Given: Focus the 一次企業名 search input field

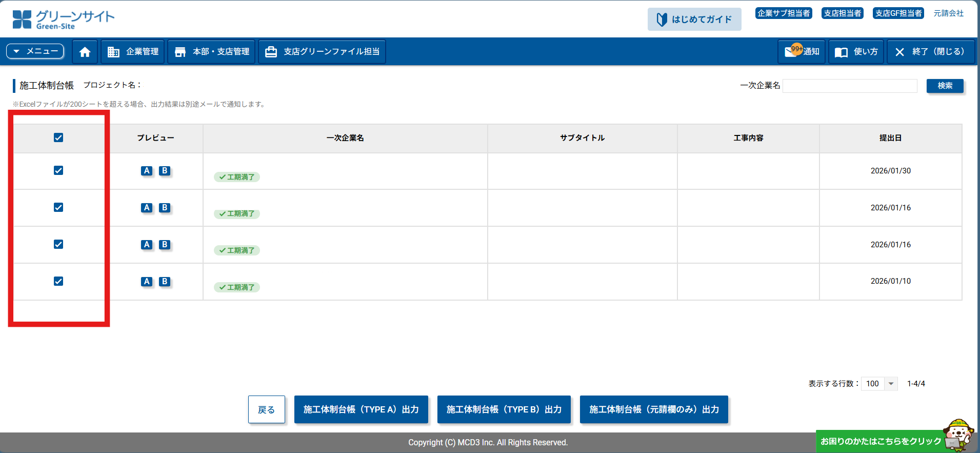Looking at the screenshot, I should (850, 86).
